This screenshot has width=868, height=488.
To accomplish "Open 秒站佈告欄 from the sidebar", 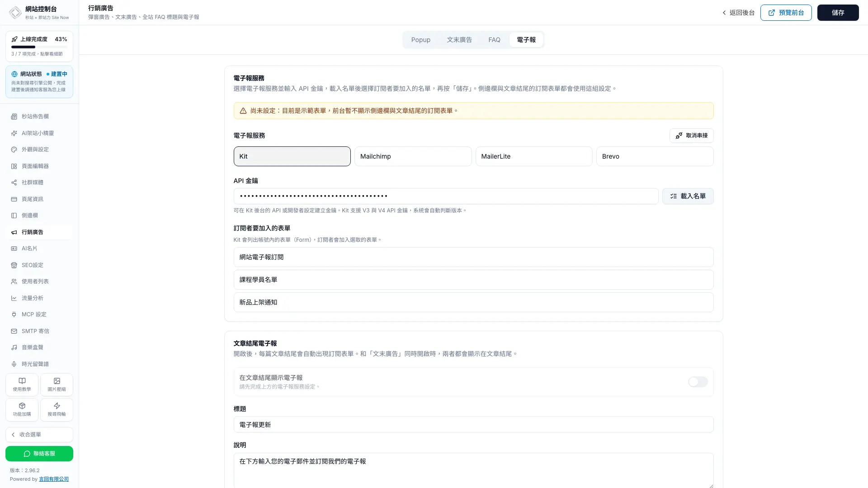I will (x=39, y=117).
